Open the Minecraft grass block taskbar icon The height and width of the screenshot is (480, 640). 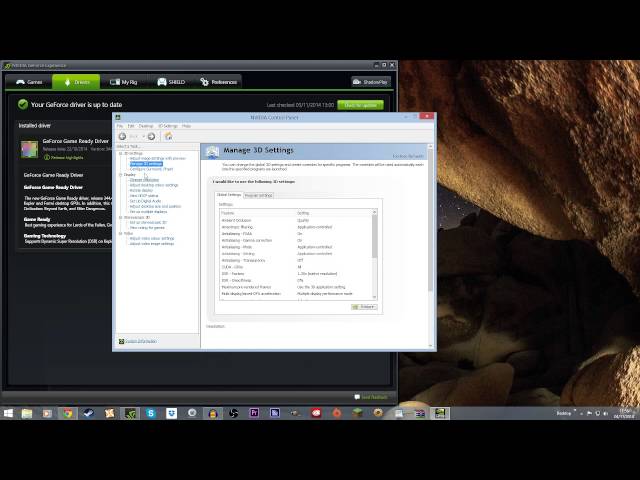[357, 413]
